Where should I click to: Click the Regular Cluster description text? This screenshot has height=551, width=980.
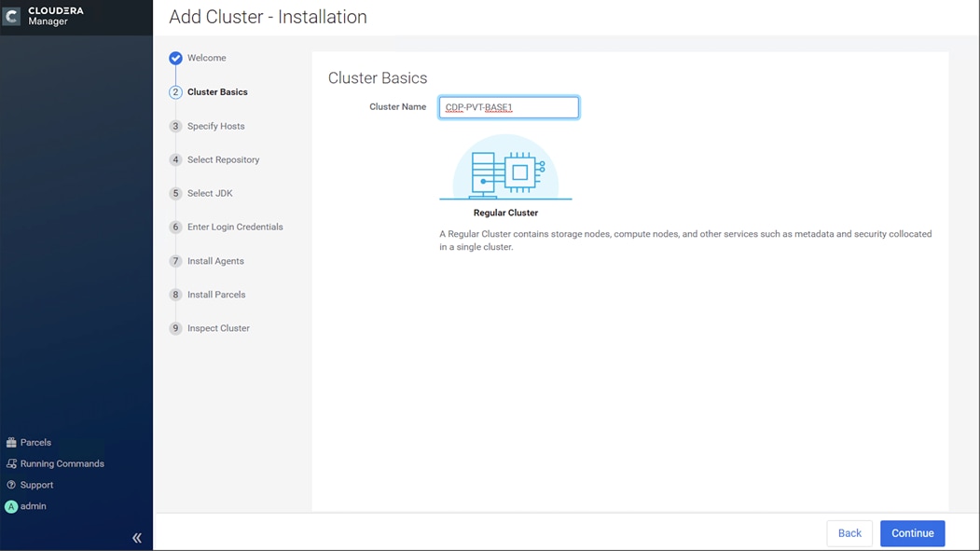tap(685, 241)
